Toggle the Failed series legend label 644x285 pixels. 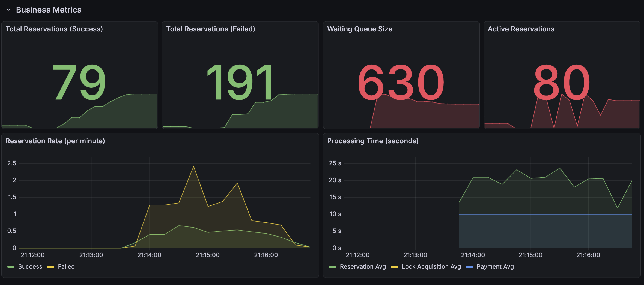[x=66, y=266]
